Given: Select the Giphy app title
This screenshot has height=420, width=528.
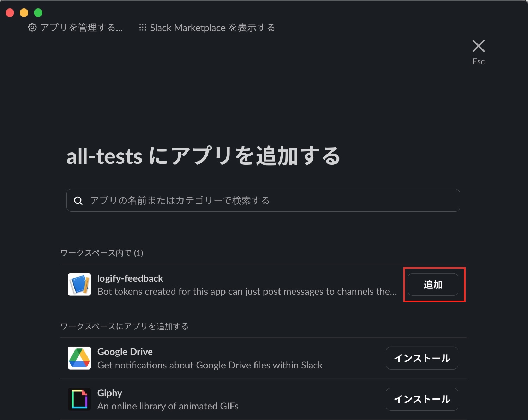Looking at the screenshot, I should [x=110, y=393].
